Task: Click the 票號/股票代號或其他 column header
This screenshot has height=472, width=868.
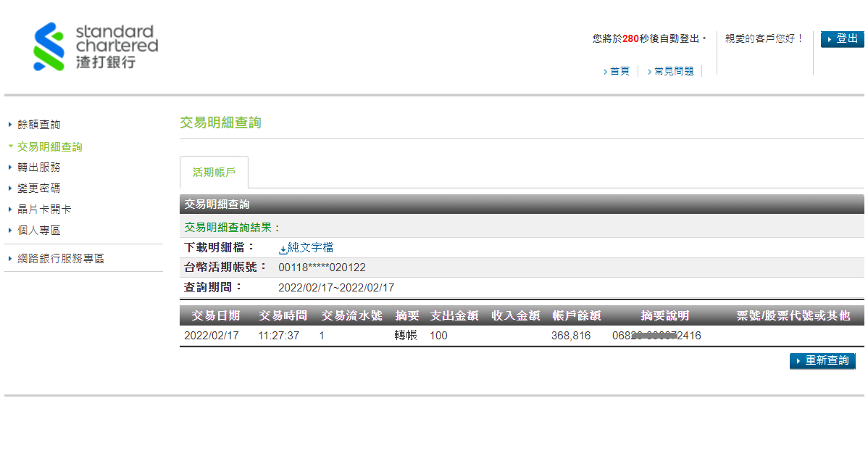Action: (793, 316)
